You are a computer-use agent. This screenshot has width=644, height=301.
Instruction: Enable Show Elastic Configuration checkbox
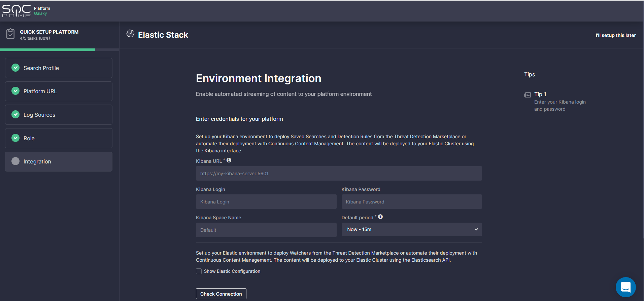(199, 271)
